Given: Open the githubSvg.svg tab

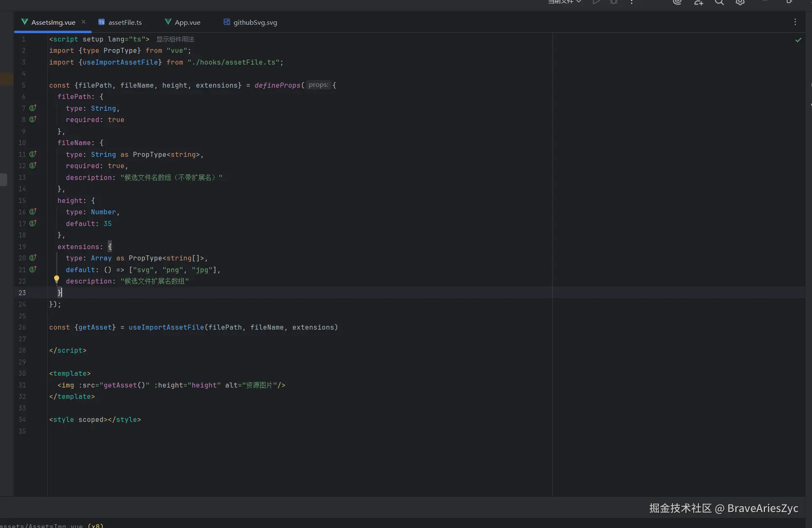Looking at the screenshot, I should point(255,22).
